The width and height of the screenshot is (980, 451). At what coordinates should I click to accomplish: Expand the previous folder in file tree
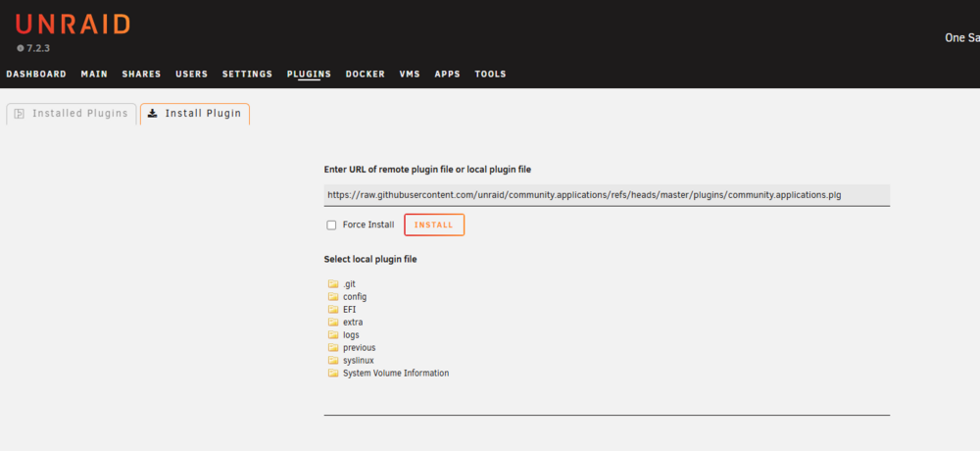pyautogui.click(x=359, y=348)
